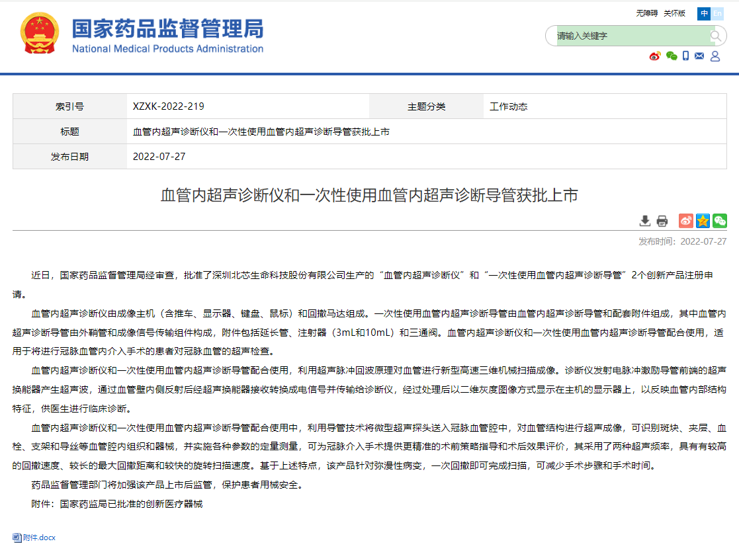Click the 标题 label cell
This screenshot has height=560, width=739.
point(69,132)
